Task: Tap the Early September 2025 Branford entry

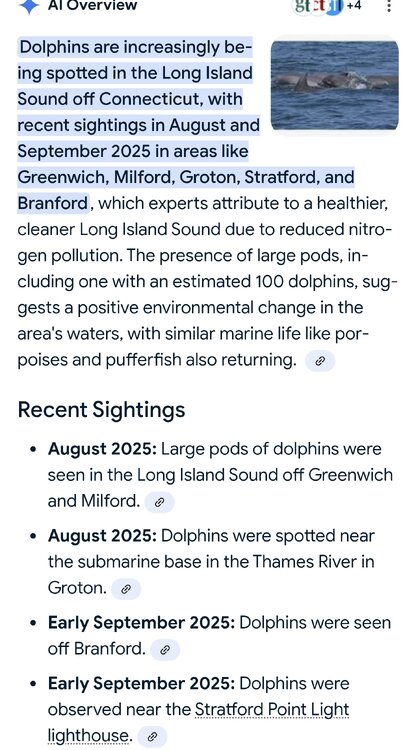Action: pyautogui.click(x=219, y=636)
